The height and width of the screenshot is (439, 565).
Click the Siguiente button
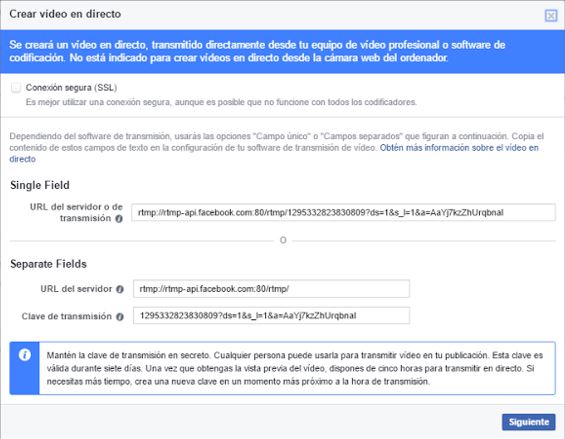[x=529, y=422]
